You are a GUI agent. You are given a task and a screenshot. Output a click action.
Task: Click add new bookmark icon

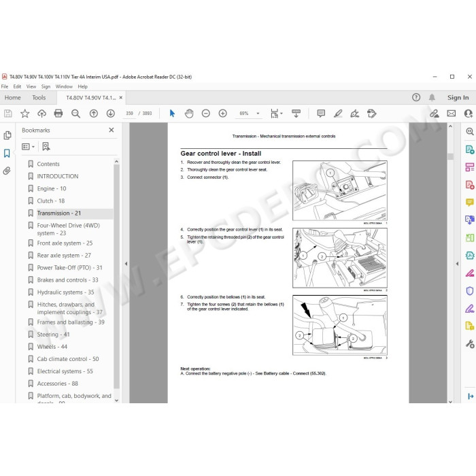46,147
